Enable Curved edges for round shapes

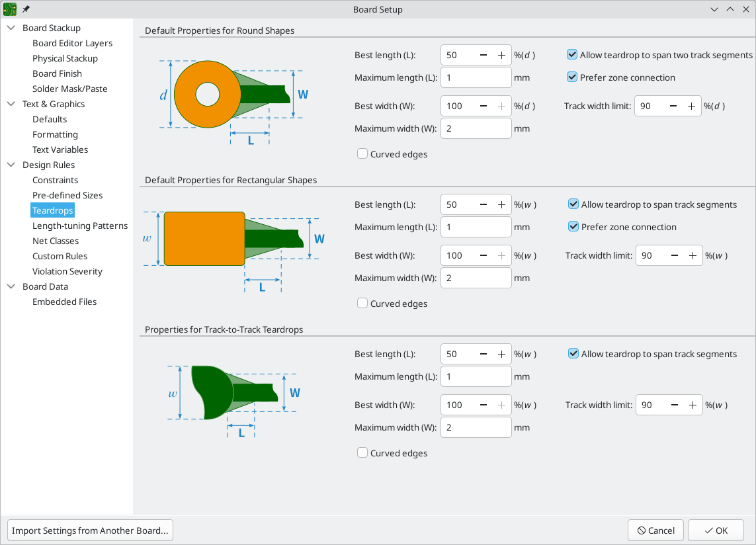point(362,154)
